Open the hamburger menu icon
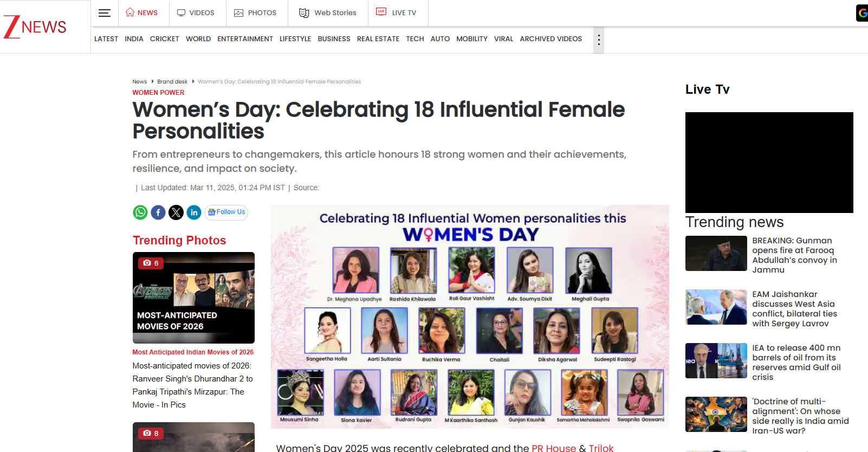The image size is (868, 452). click(x=105, y=13)
